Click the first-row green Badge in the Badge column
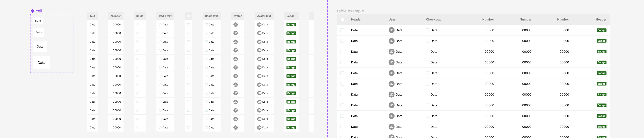Screen dimensions: 644x138 [291, 25]
